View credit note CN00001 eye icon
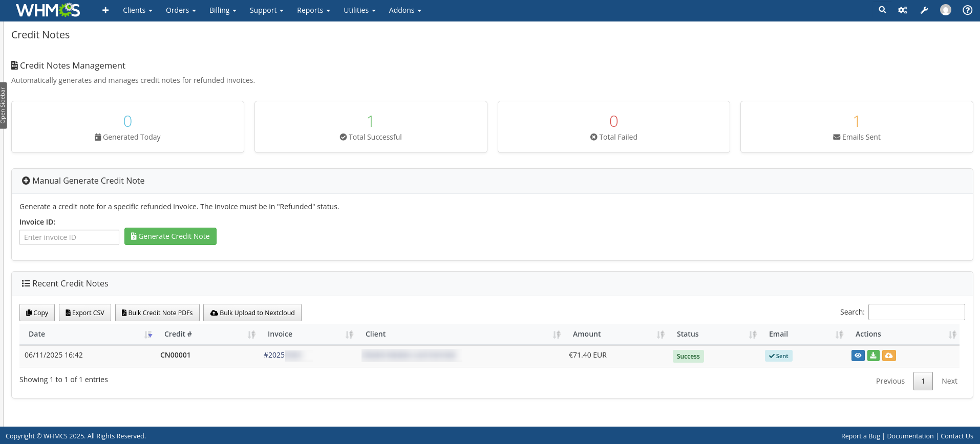Viewport: 980px width, 444px height. pos(858,356)
